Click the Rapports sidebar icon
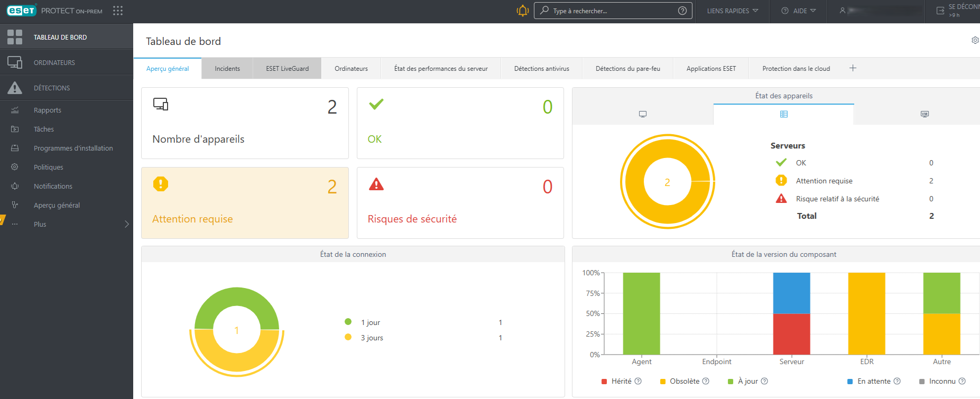The width and height of the screenshot is (980, 399). click(x=15, y=110)
